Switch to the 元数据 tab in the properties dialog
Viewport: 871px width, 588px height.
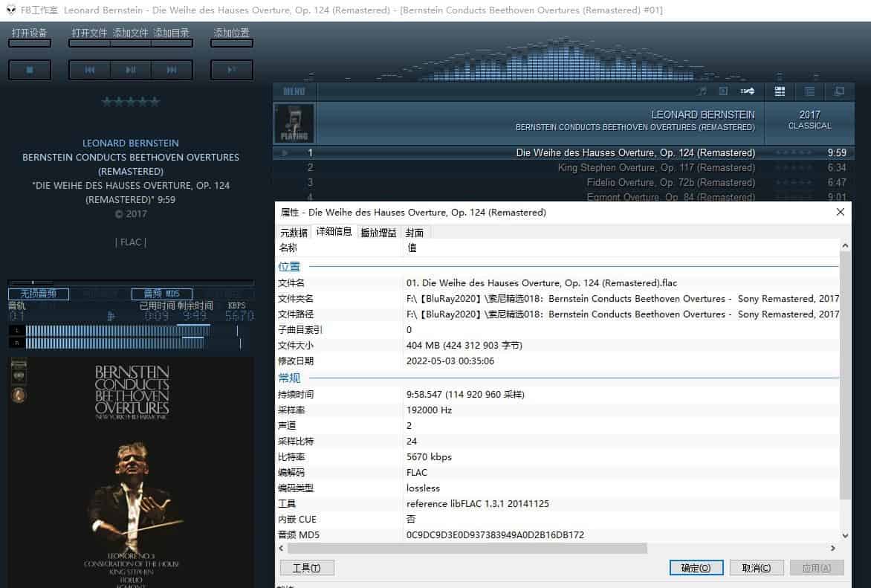click(x=294, y=233)
